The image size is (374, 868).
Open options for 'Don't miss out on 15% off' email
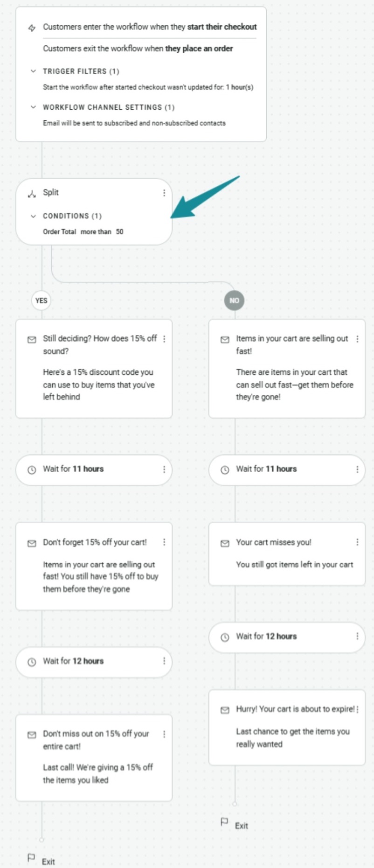pos(164,734)
